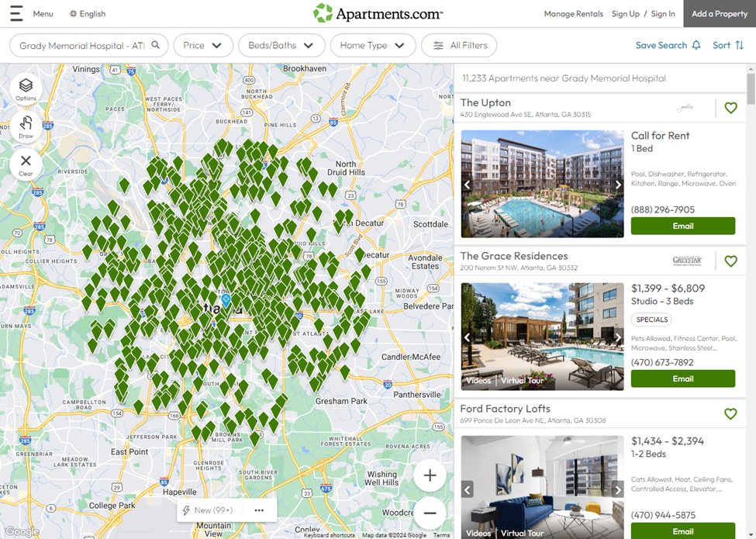Viewport: 756px width, 539px height.
Task: Show next photo of The Upton
Action: (618, 185)
